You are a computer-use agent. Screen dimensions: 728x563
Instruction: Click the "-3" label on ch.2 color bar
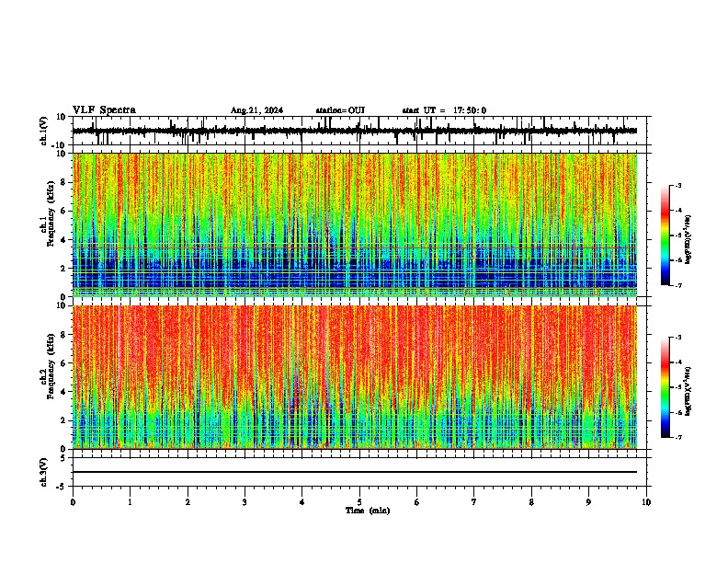(x=677, y=338)
